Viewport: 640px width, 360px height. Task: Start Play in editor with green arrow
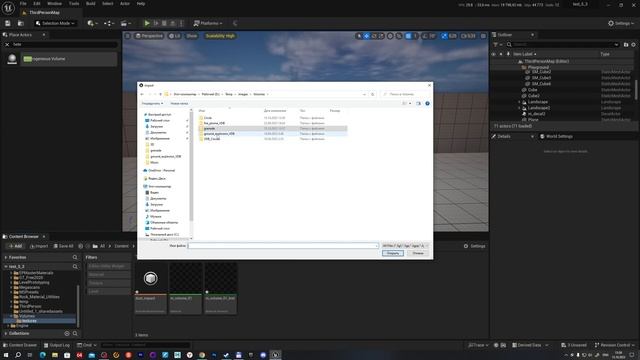pos(147,23)
